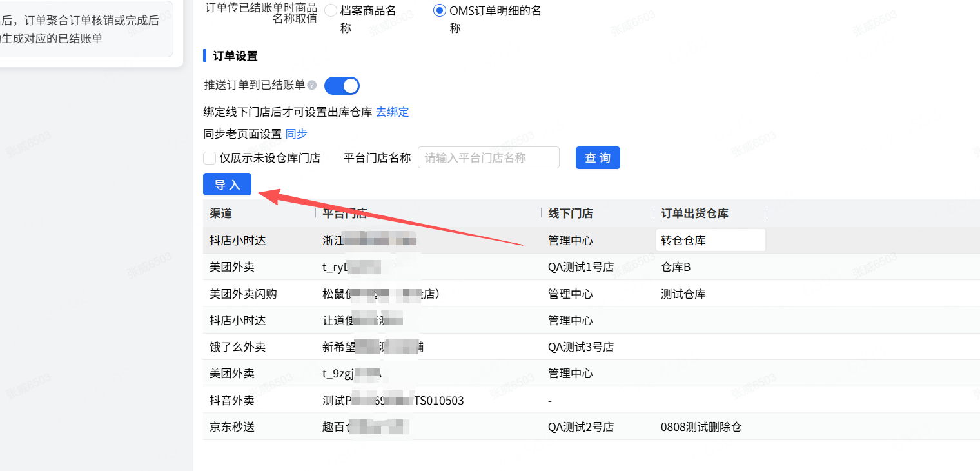Click the 渠道 column header
Viewport: 980px width, 471px height.
221,214
